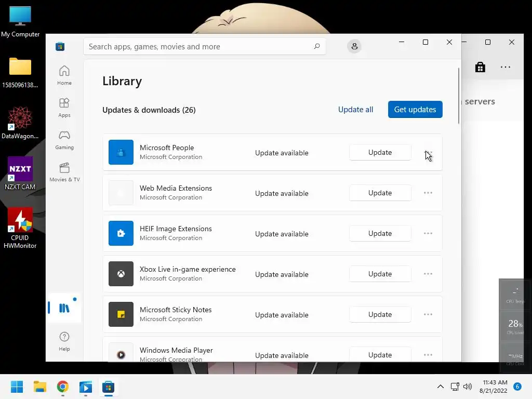Select CPUID HWMonitor desktop shortcut
532x399 pixels.
(20, 228)
